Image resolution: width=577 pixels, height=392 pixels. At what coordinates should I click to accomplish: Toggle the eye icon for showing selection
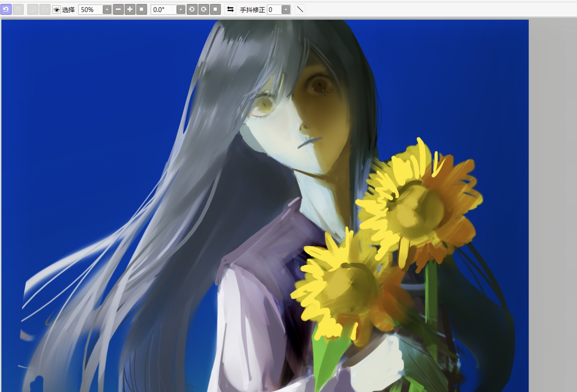(56, 10)
